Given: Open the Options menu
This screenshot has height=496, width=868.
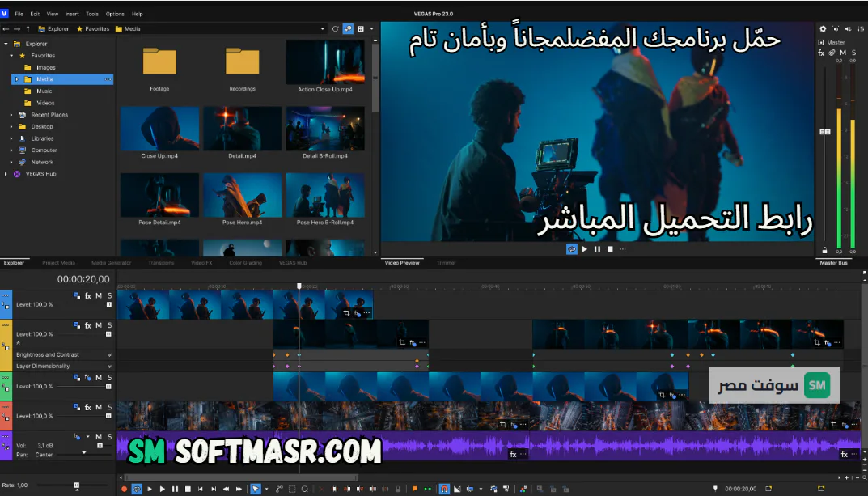Looking at the screenshot, I should pos(115,14).
